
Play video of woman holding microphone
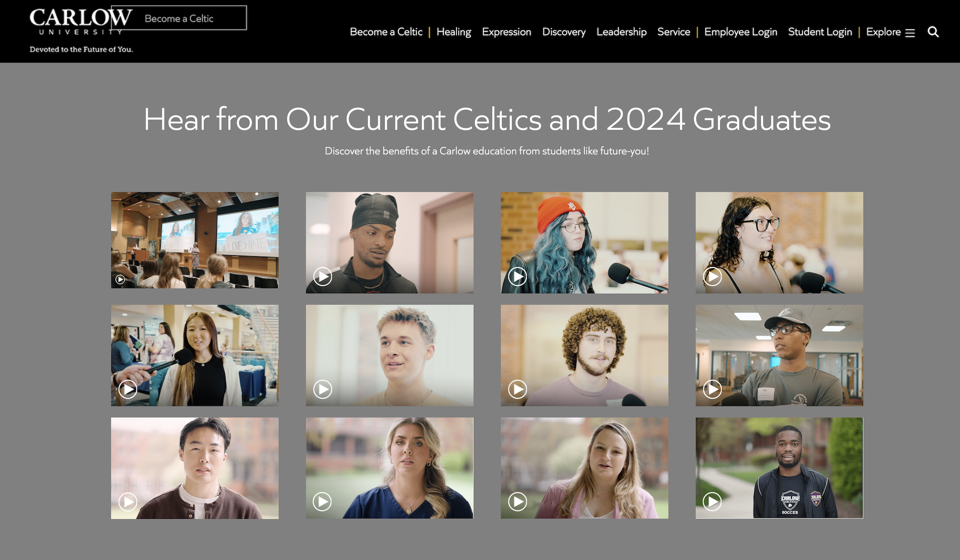[128, 389]
